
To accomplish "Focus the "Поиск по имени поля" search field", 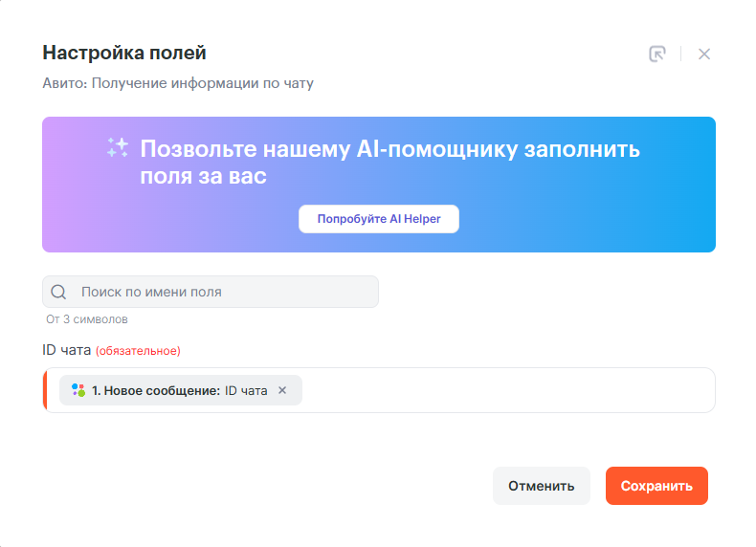I will pyautogui.click(x=225, y=292).
